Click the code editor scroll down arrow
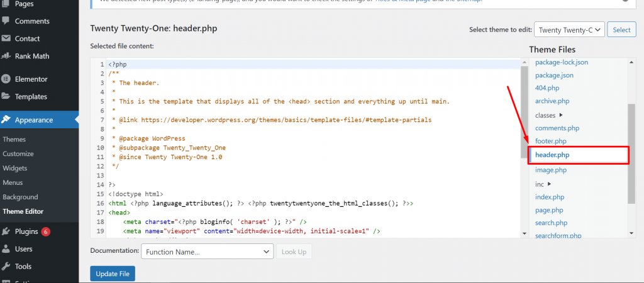The image size is (644, 283). (524, 233)
